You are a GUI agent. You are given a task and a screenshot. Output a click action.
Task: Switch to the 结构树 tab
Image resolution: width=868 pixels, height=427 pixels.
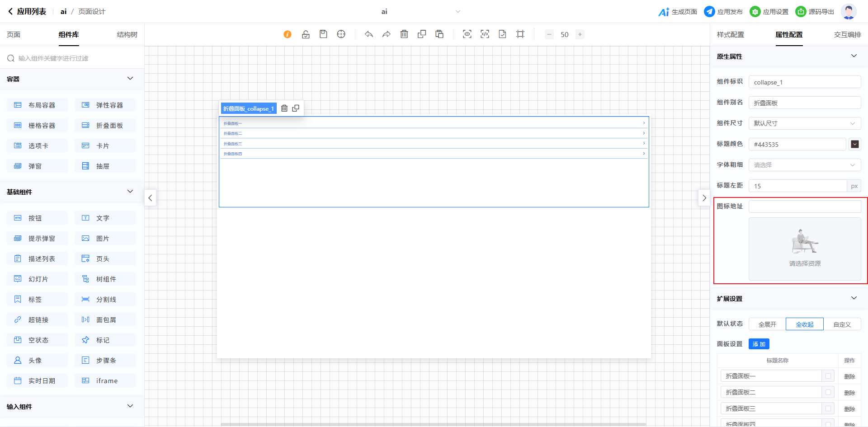click(x=127, y=35)
